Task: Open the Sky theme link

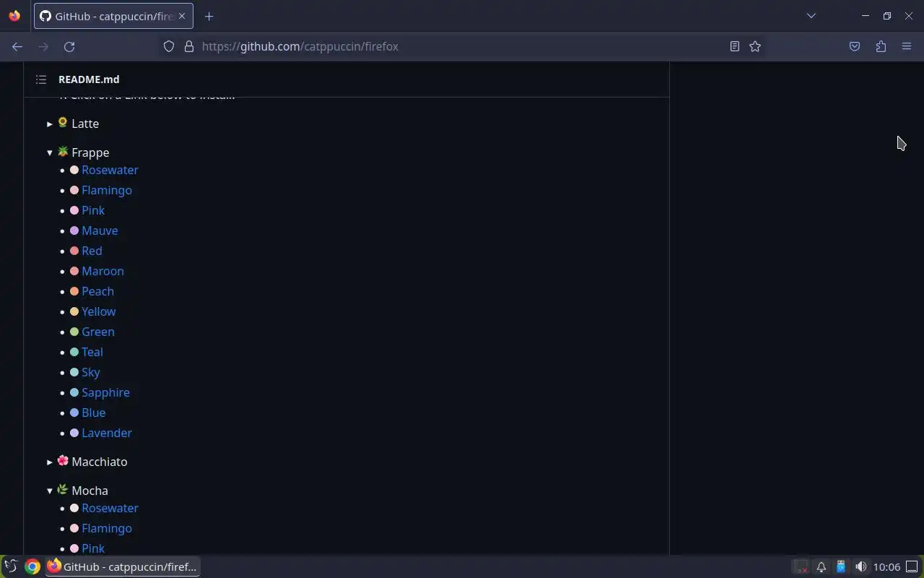Action: coord(90,372)
